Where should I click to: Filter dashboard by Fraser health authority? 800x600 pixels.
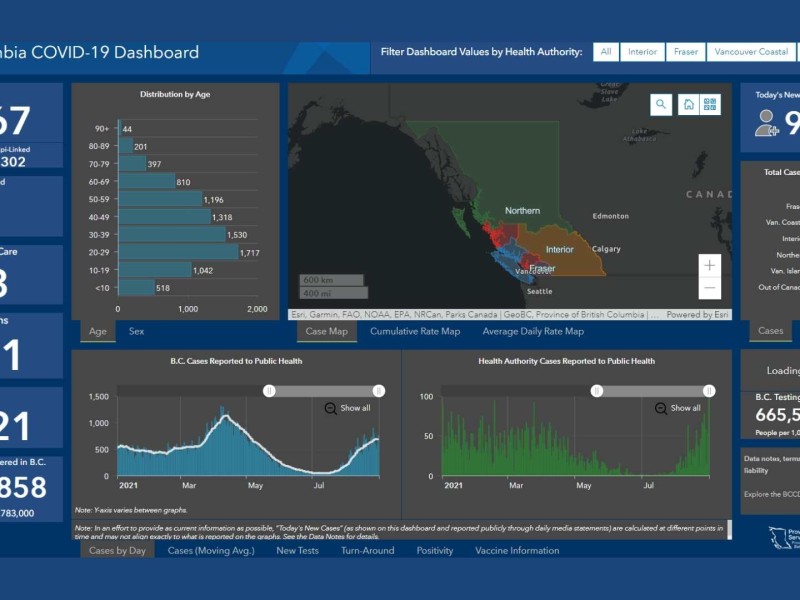[686, 52]
